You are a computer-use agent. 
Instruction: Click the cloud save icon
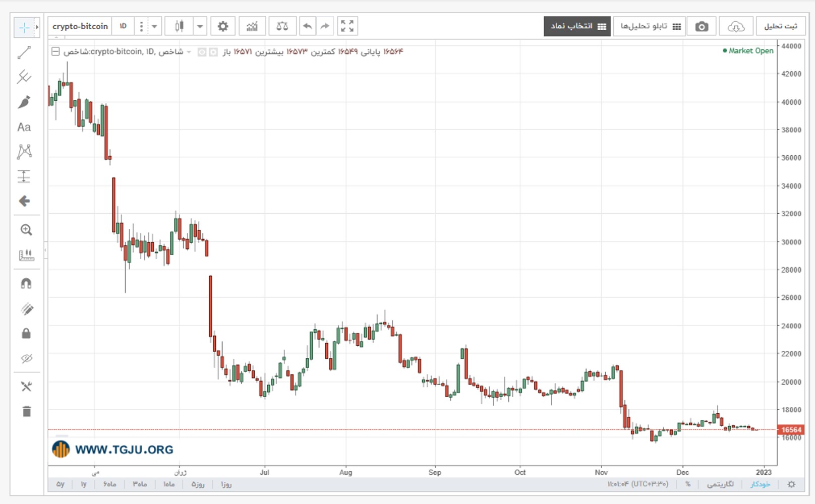[736, 26]
